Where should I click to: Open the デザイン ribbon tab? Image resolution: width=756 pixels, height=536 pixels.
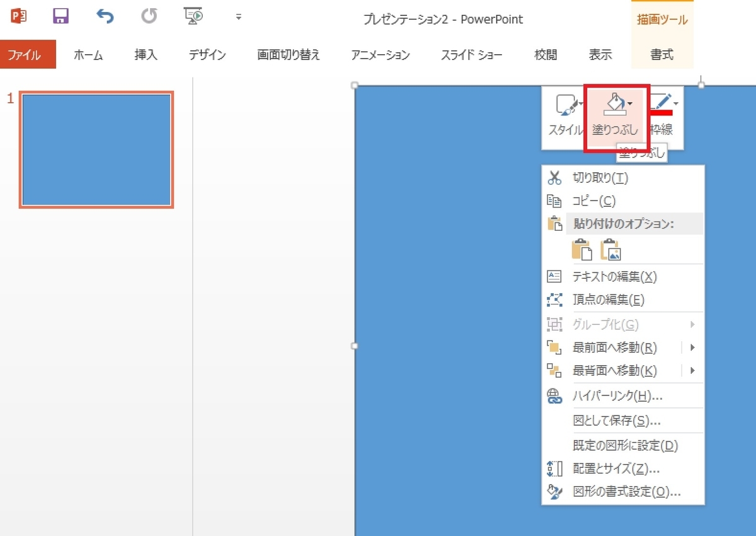207,55
